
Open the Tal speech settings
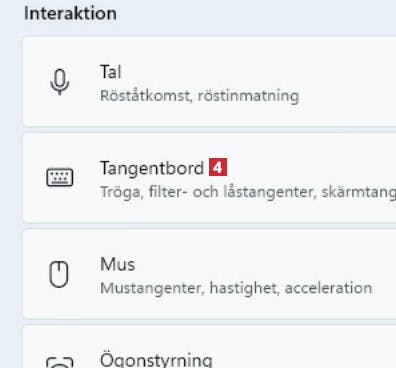pos(209,82)
